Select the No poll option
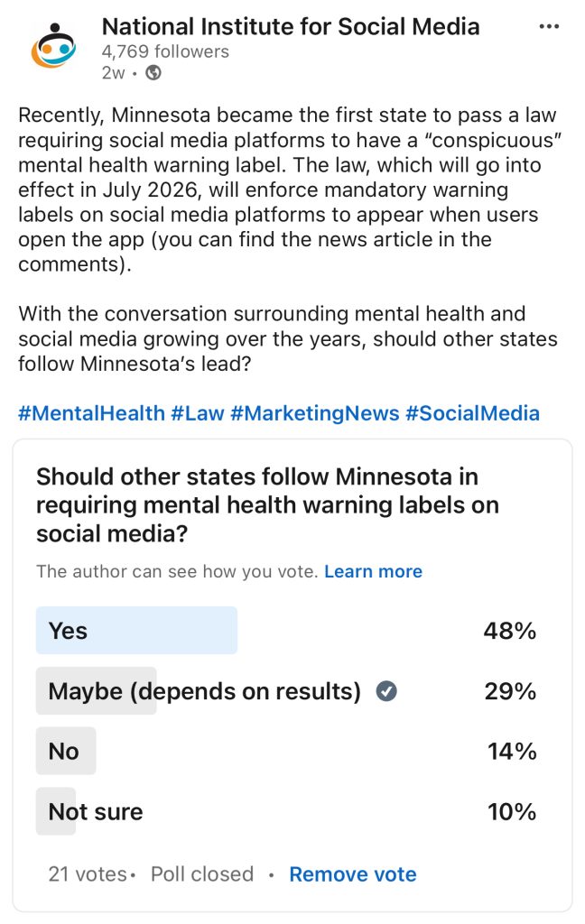This screenshot has width=585, height=924. tap(65, 750)
